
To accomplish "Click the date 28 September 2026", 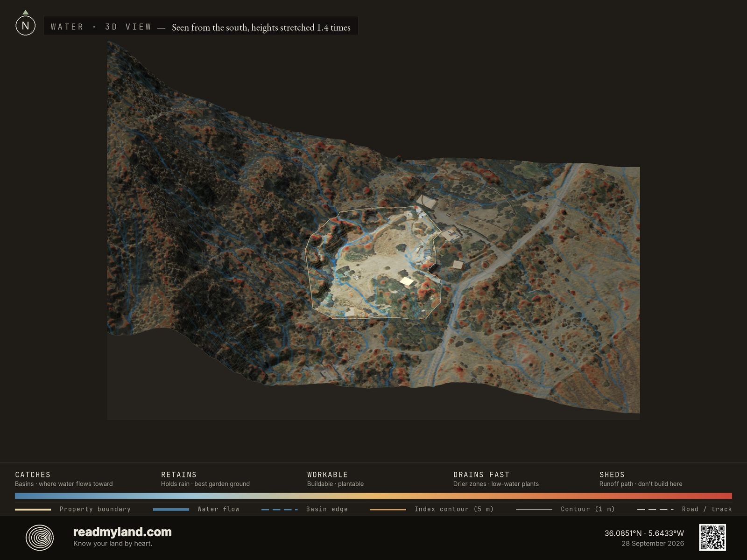I will 653,543.
